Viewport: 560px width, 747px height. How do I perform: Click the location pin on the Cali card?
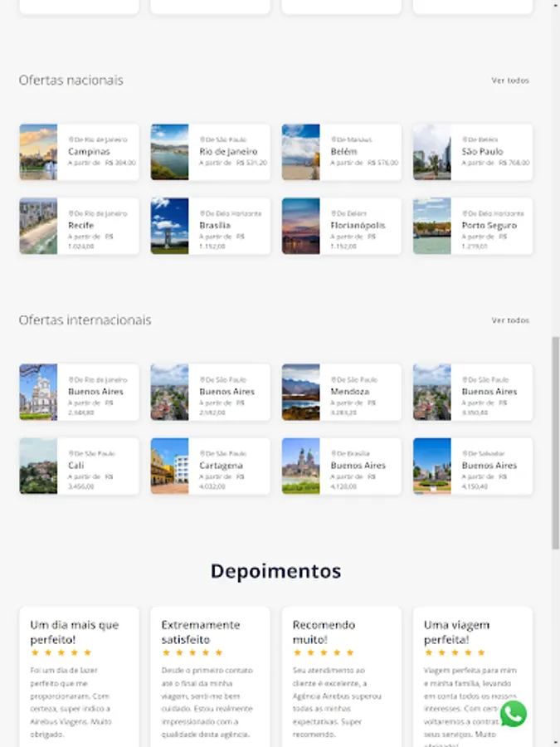[71, 453]
